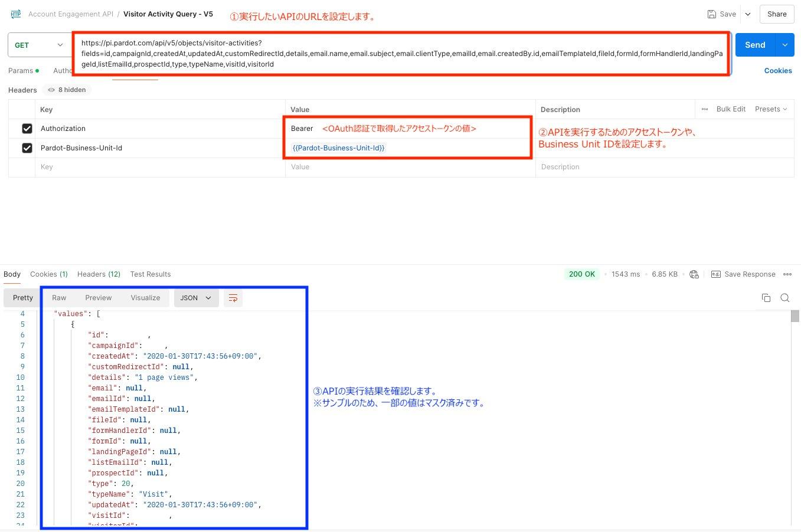This screenshot has height=532, width=801.
Task: Click Save Response
Action: point(743,274)
